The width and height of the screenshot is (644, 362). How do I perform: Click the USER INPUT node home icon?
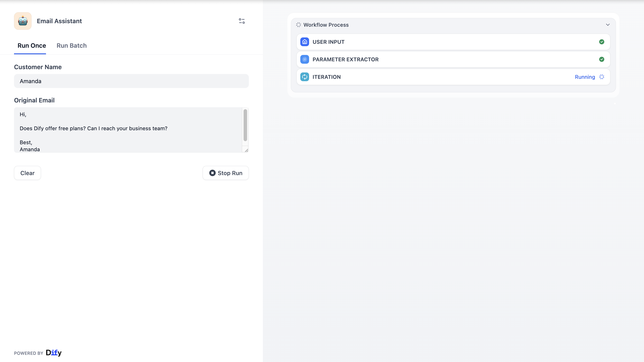pyautogui.click(x=304, y=42)
